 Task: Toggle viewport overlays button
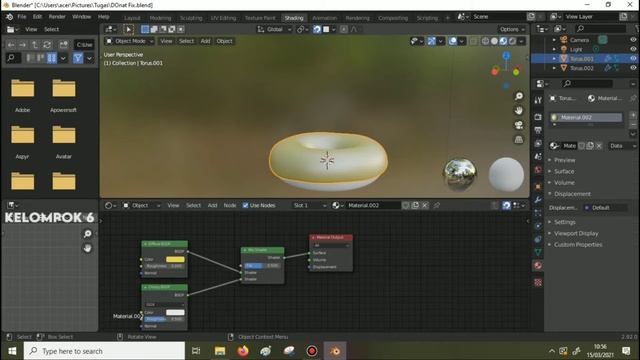(x=453, y=41)
